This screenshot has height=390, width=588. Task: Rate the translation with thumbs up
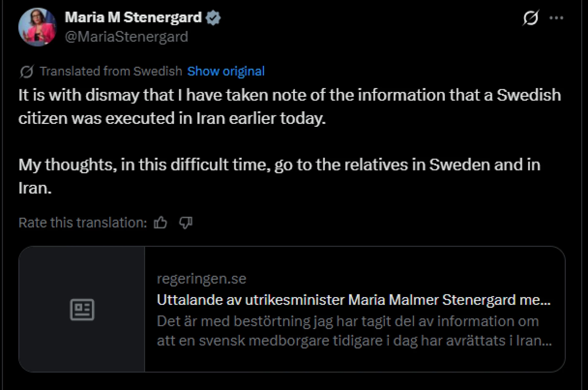click(x=160, y=223)
